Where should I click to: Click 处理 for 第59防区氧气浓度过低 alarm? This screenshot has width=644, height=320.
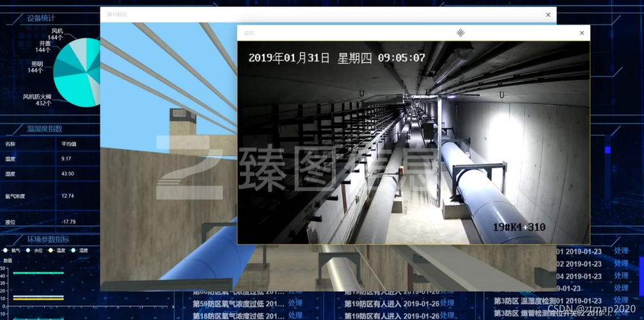point(295,303)
